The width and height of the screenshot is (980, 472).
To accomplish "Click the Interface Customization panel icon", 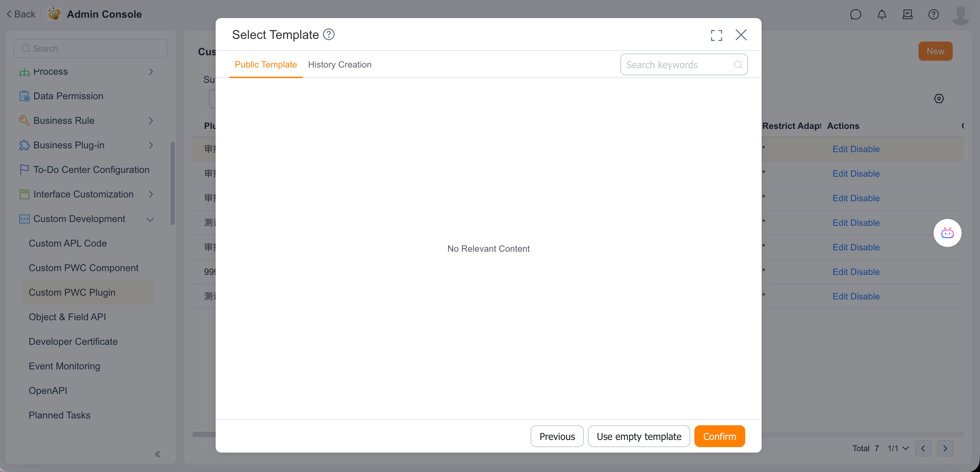I will [24, 194].
